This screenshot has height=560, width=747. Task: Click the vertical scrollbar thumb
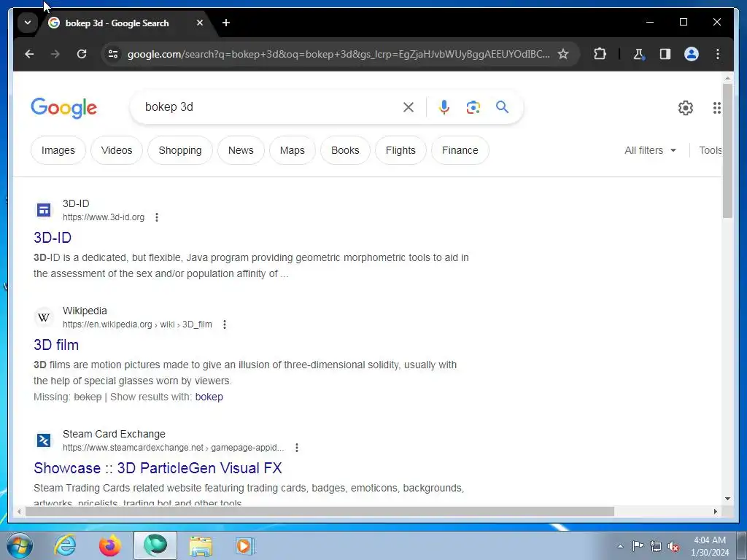(727, 150)
